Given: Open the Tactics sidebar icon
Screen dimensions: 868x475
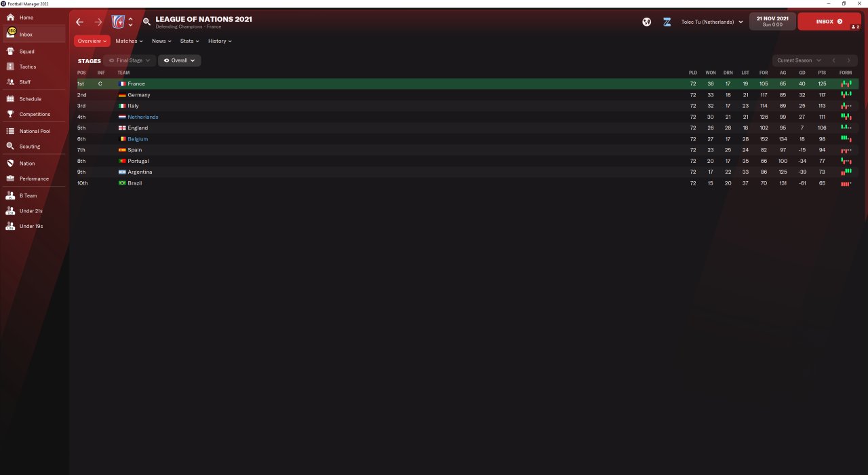Looking at the screenshot, I should pyautogui.click(x=10, y=66).
